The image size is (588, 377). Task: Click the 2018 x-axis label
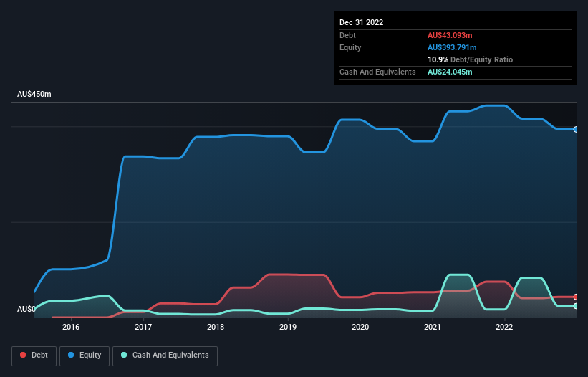tap(216, 327)
